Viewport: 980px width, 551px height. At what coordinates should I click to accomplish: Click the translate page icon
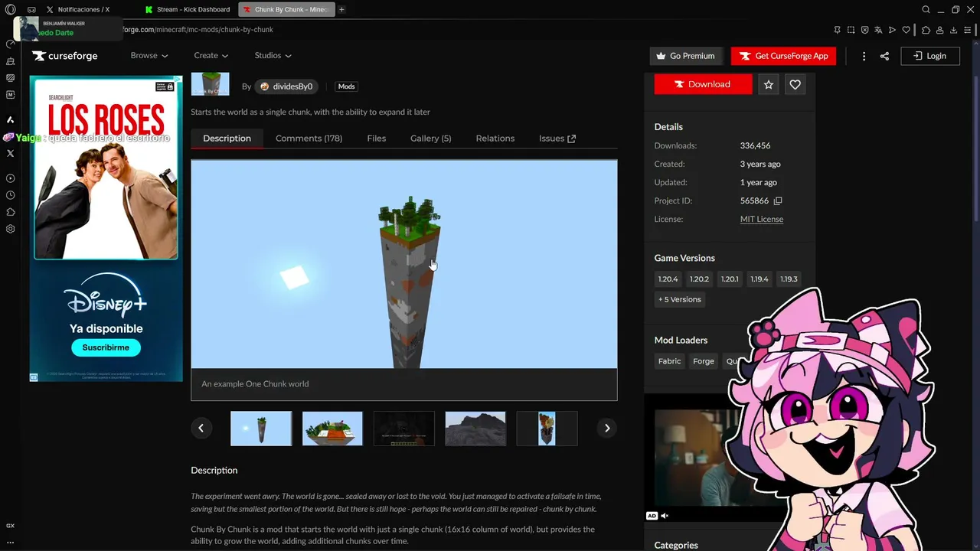coord(878,30)
